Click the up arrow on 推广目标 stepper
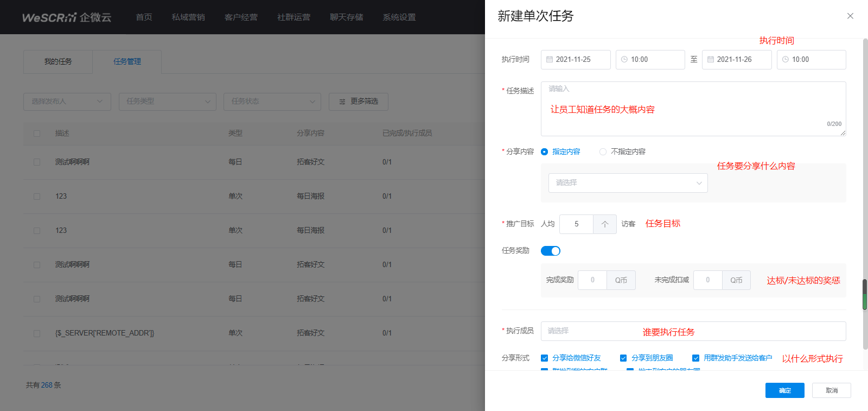The image size is (868, 411). coord(605,224)
